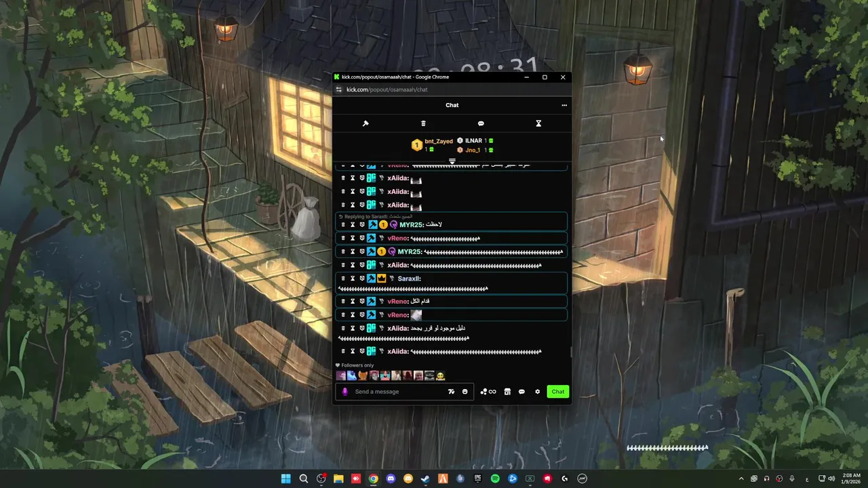Open the Windows Start menu
The height and width of the screenshot is (488, 868).
click(x=286, y=479)
